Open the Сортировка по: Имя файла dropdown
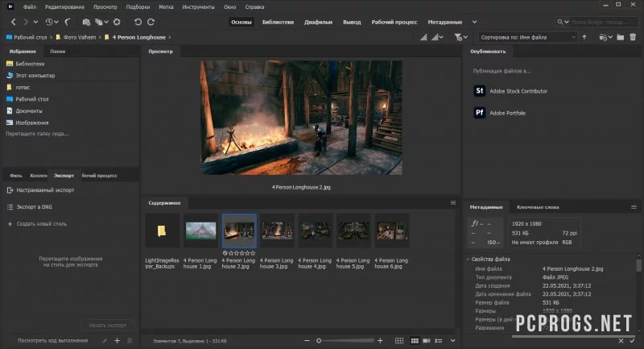Viewport: 644px width, 349px height. [528, 37]
